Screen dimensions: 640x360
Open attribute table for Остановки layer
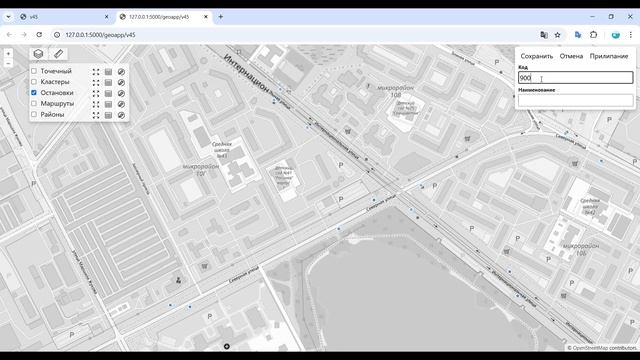click(108, 93)
